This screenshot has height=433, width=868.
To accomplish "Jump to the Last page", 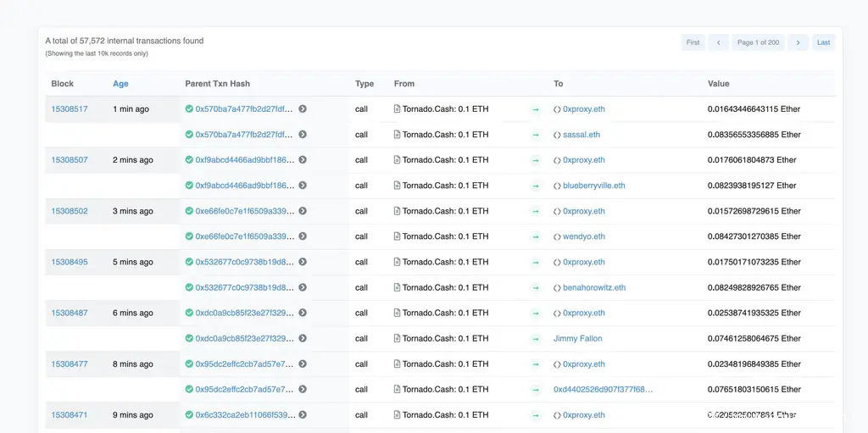I will coord(823,42).
